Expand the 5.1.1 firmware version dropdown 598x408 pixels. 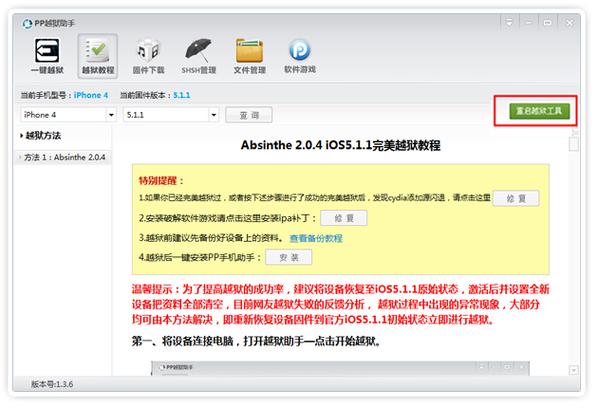tap(214, 114)
